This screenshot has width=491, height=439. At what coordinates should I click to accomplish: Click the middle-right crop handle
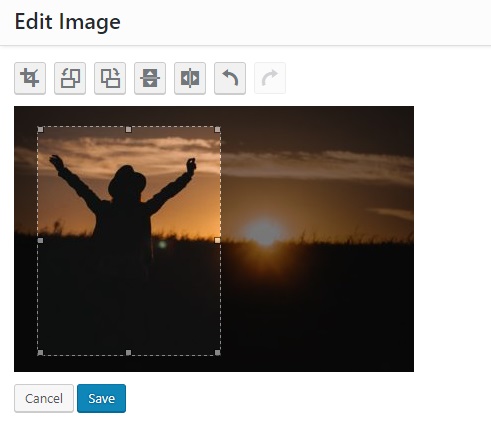217,240
